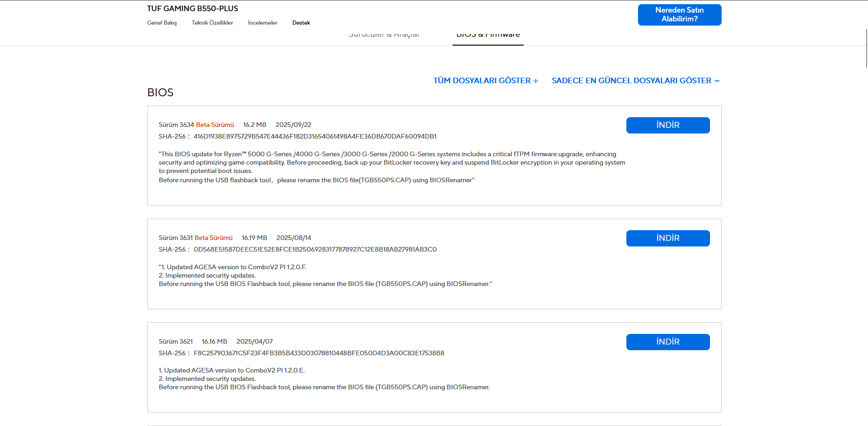Click the Beta Sürümü label for 3631
The height and width of the screenshot is (426, 868).
(x=213, y=238)
